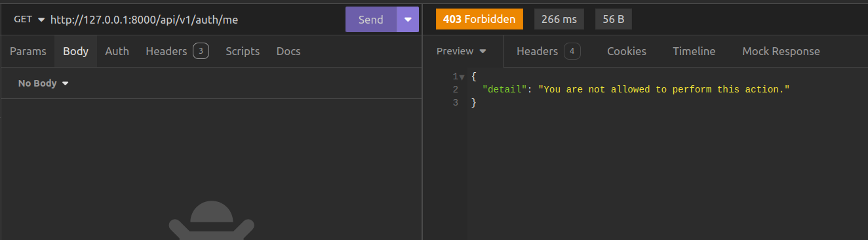Collapse the JSON object on line 1

462,77
